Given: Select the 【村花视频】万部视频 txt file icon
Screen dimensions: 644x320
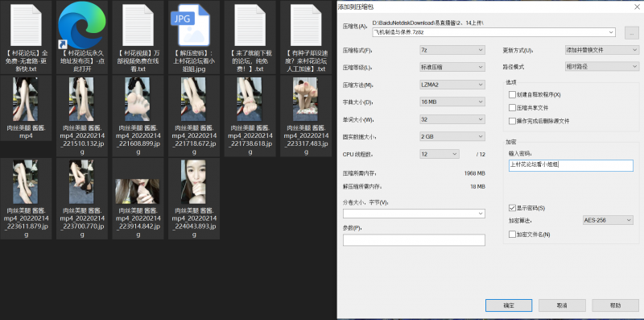Looking at the screenshot, I should coord(138,25).
